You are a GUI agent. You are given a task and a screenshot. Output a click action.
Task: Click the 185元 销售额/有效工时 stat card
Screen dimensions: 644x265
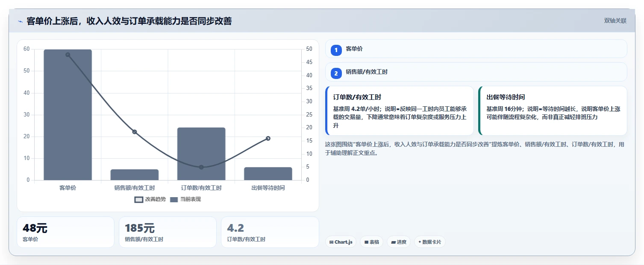tap(168, 232)
